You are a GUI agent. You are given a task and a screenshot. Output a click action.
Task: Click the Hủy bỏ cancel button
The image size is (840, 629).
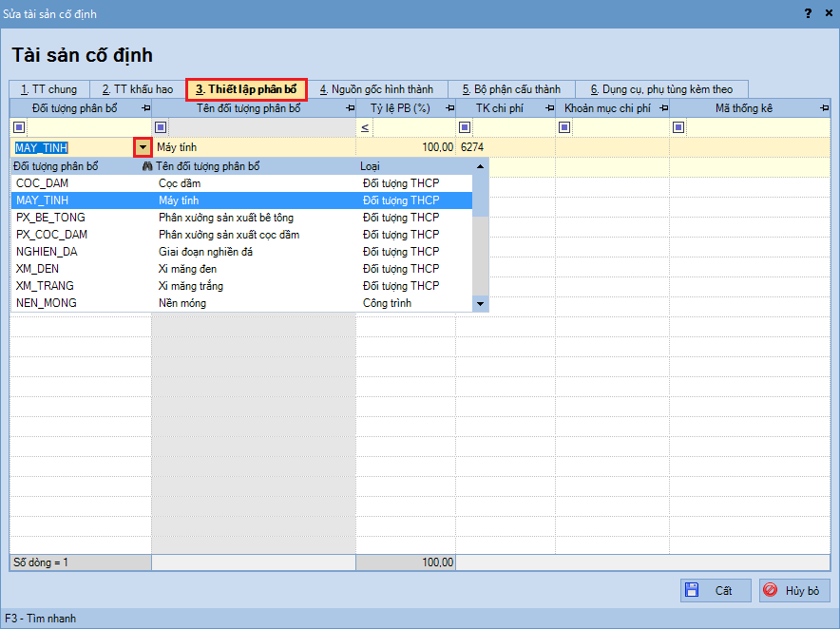(x=794, y=590)
